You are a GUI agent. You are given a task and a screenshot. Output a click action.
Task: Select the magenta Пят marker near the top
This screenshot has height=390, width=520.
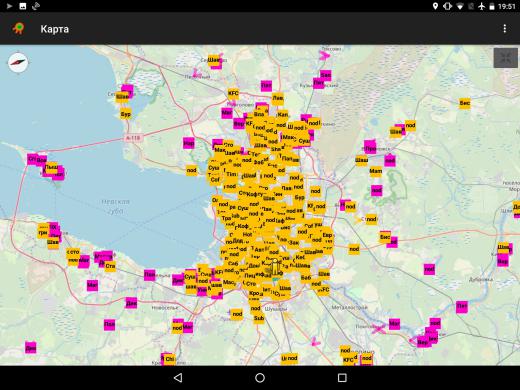tap(266, 86)
